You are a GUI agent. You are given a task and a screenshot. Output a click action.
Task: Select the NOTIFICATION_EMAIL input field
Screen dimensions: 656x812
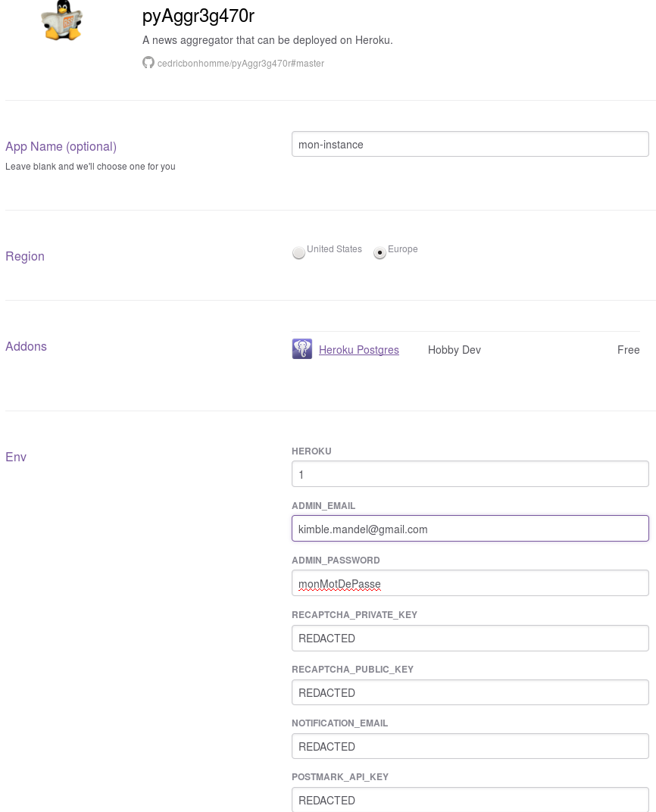click(x=470, y=746)
